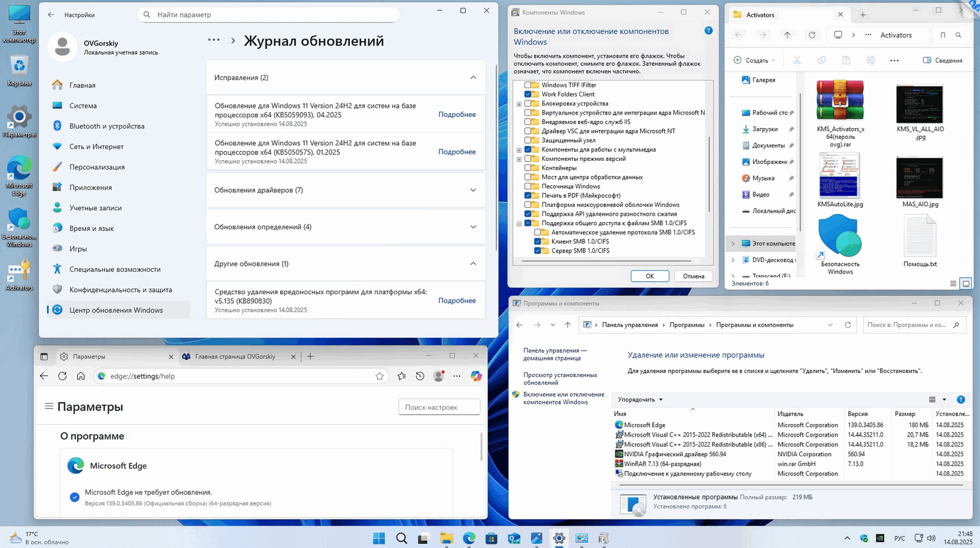Click Создать button in Activators Explorer
The width and height of the screenshot is (980, 548).
[755, 60]
